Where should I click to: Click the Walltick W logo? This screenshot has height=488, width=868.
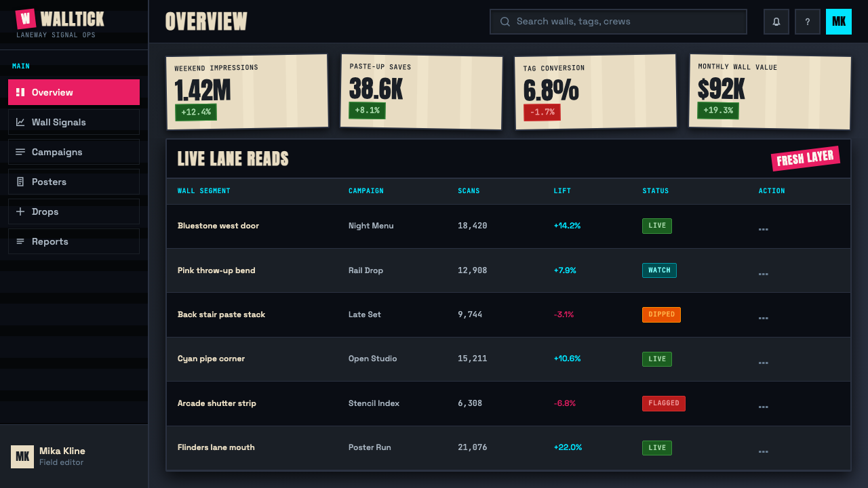pos(26,19)
